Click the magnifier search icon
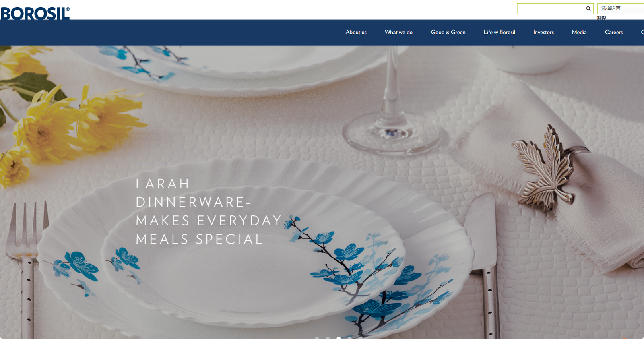 (588, 8)
